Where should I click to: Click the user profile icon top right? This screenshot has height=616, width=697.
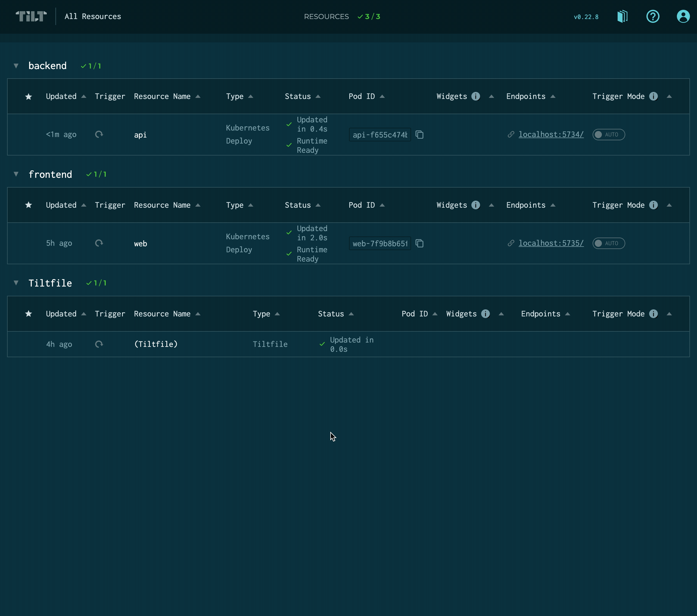(x=682, y=16)
